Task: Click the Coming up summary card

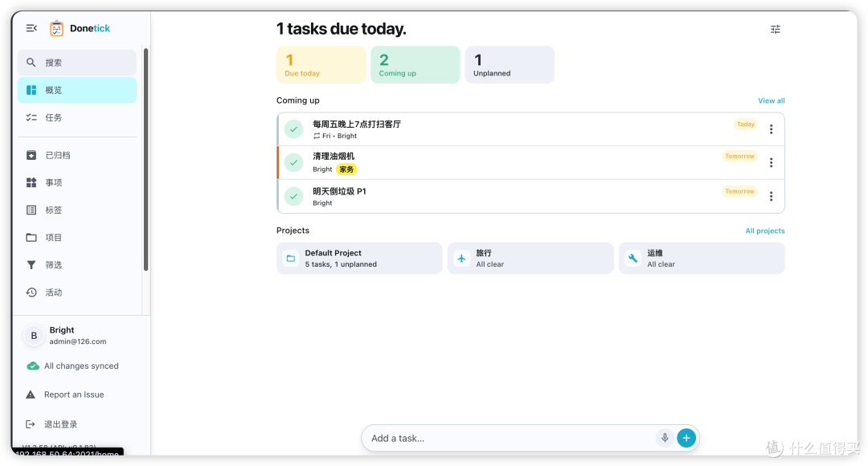Action: (x=416, y=65)
